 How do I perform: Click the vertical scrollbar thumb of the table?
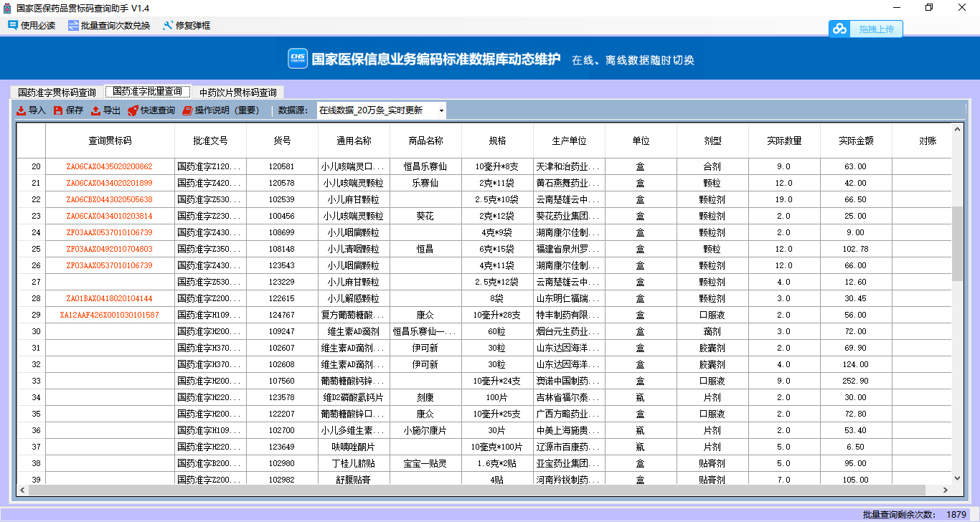[957, 244]
